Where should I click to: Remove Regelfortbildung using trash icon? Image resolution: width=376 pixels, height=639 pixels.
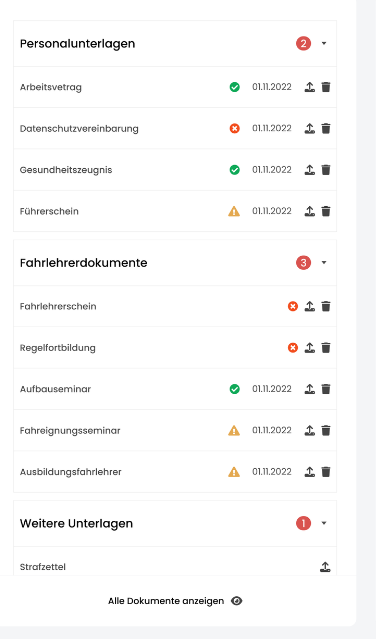coord(326,348)
